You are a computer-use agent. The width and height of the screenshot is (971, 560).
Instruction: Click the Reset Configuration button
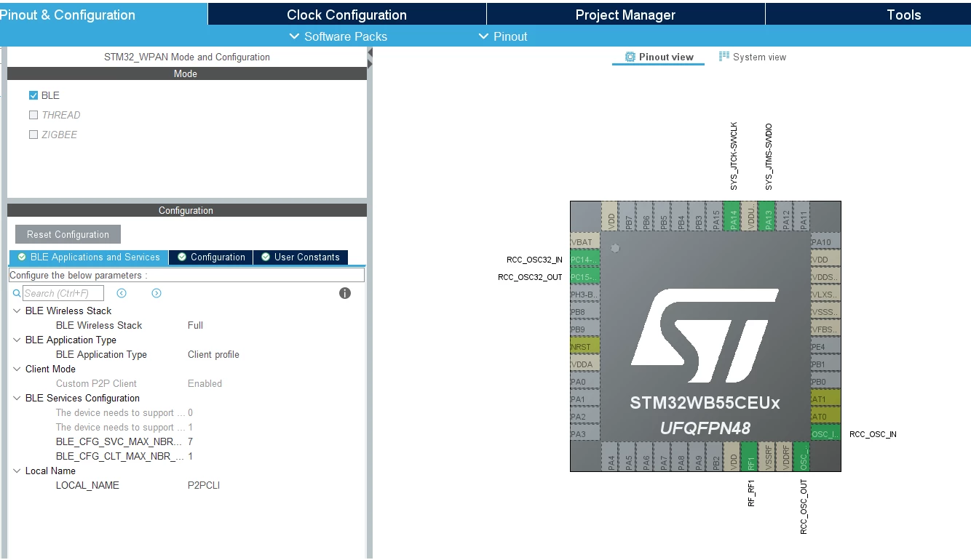68,234
